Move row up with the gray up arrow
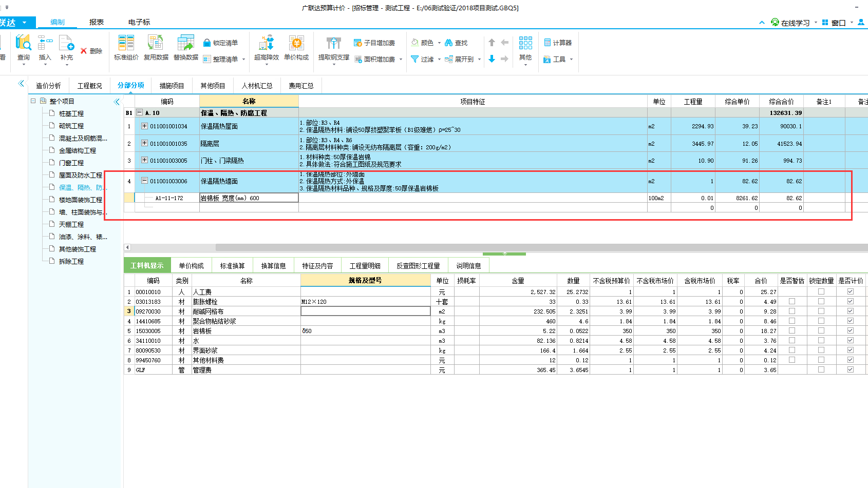 pos(492,43)
